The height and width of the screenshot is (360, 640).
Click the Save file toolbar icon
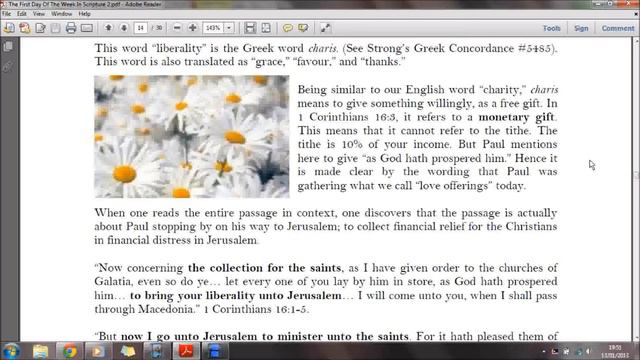tap(56, 28)
